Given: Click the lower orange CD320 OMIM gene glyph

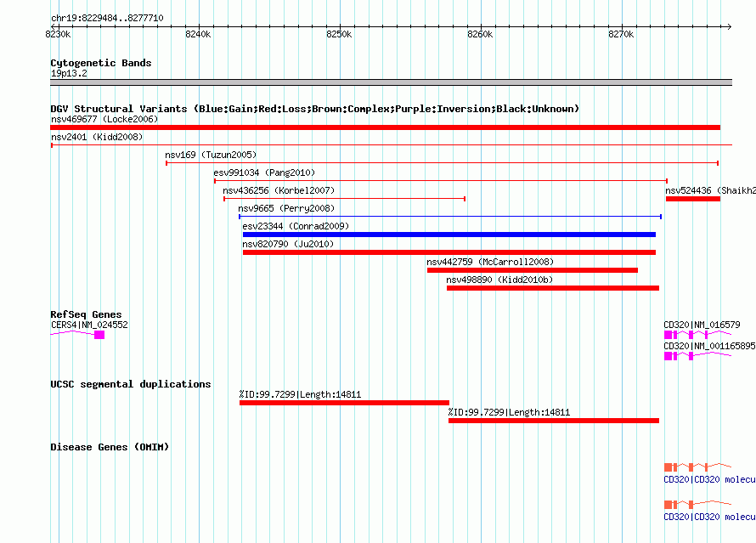Looking at the screenshot, I should (697, 505).
